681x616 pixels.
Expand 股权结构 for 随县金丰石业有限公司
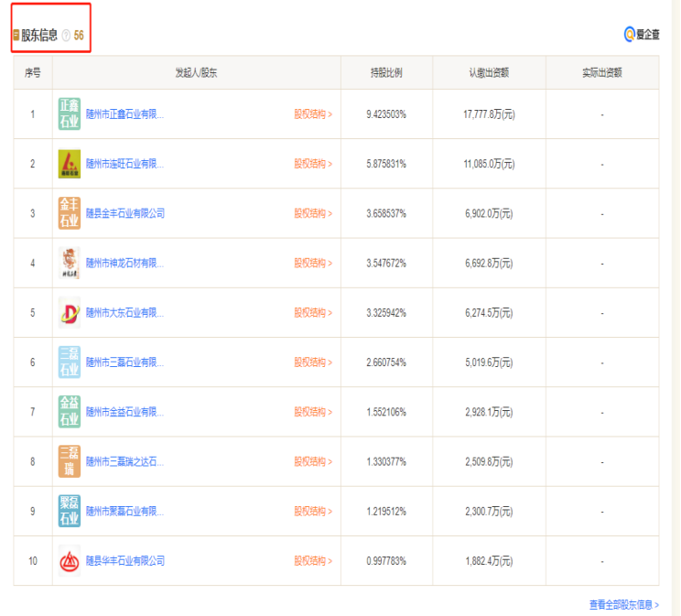coord(313,213)
